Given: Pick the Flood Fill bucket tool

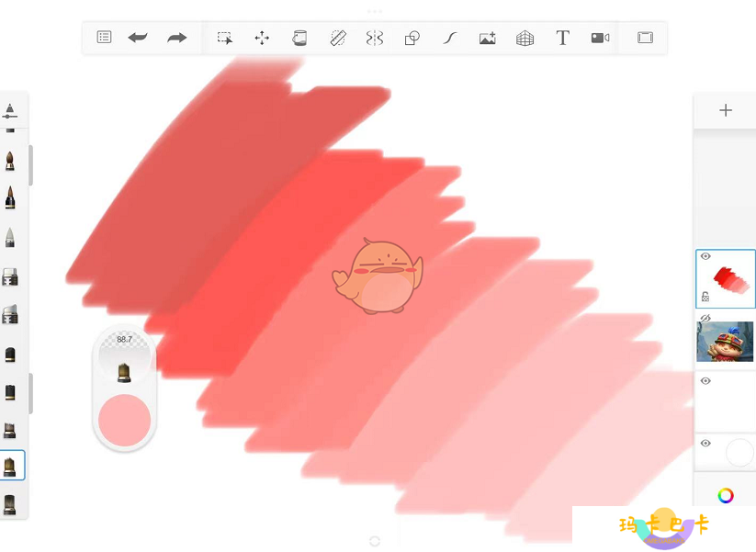Looking at the screenshot, I should 299,38.
